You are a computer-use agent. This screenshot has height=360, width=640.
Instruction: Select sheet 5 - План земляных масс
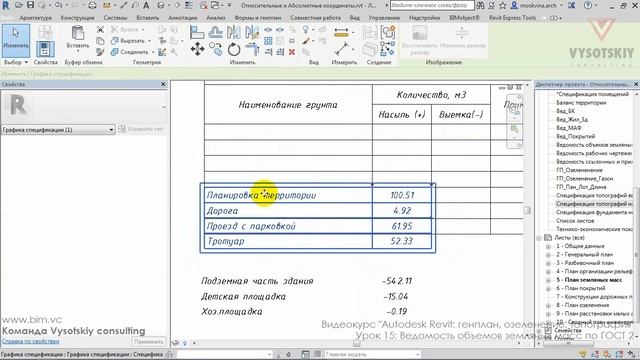589,280
